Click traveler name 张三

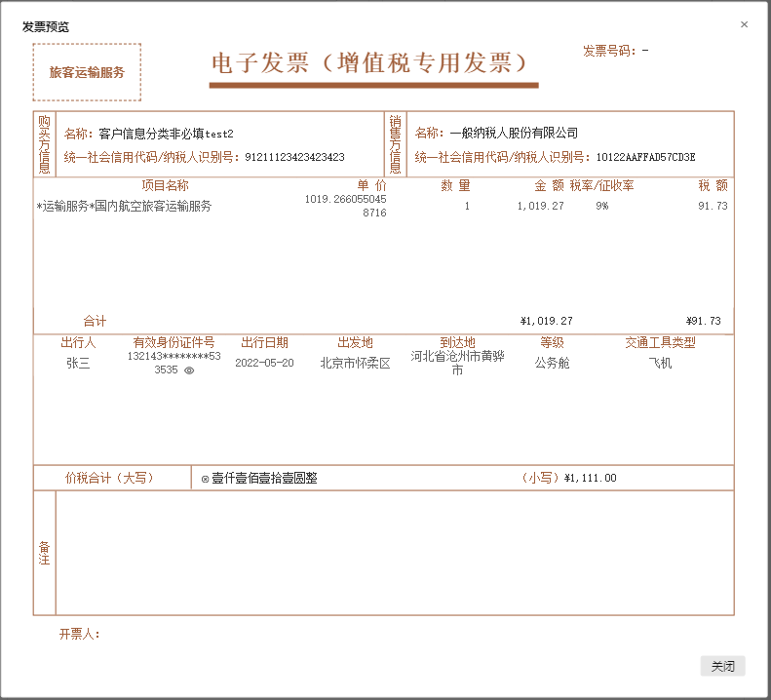(x=78, y=364)
